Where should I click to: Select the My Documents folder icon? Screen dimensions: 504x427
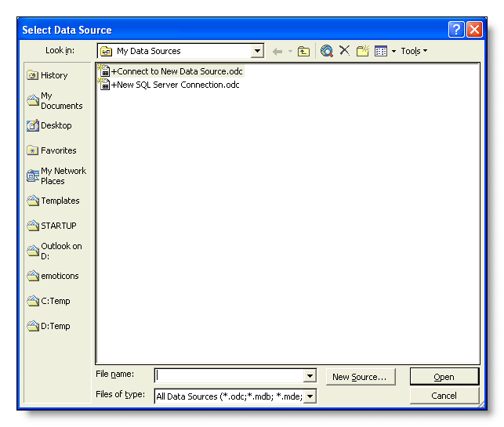pyautogui.click(x=33, y=100)
